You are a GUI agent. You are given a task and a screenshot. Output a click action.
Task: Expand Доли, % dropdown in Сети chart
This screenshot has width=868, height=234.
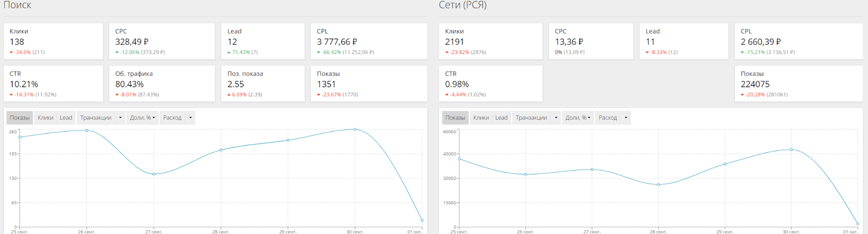pyautogui.click(x=578, y=118)
